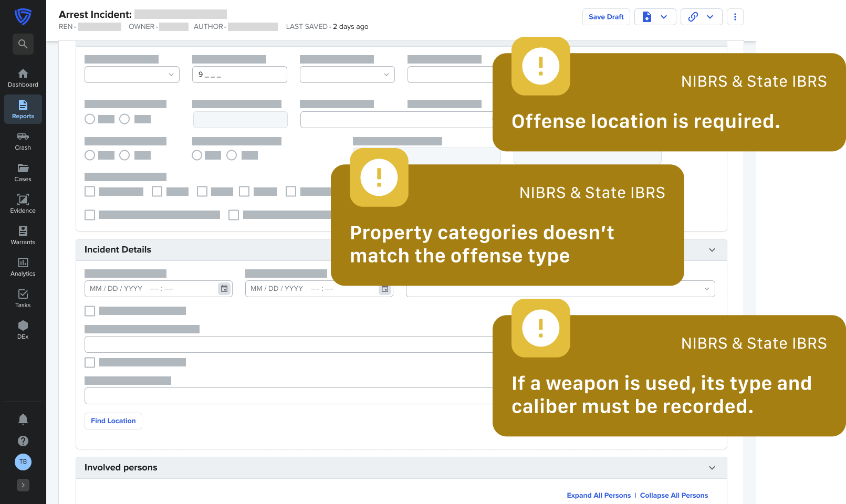Click the Find Location button

coord(113,421)
